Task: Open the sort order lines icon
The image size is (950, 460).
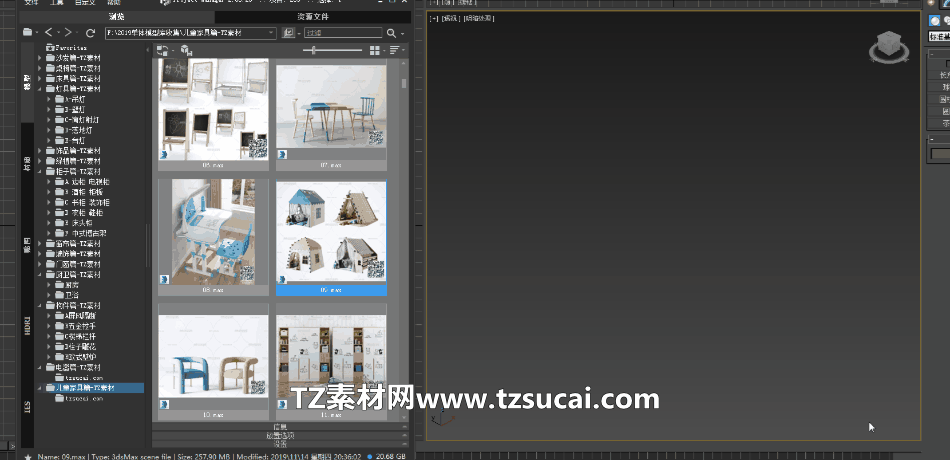Action: [394, 50]
